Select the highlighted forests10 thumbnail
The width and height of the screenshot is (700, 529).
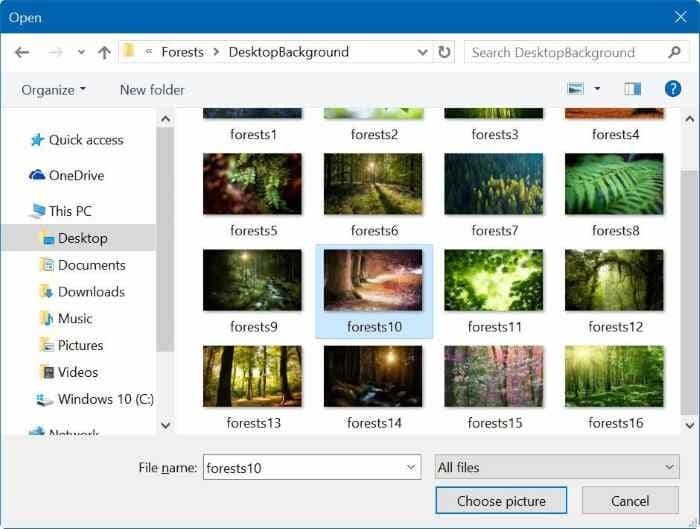pyautogui.click(x=373, y=280)
